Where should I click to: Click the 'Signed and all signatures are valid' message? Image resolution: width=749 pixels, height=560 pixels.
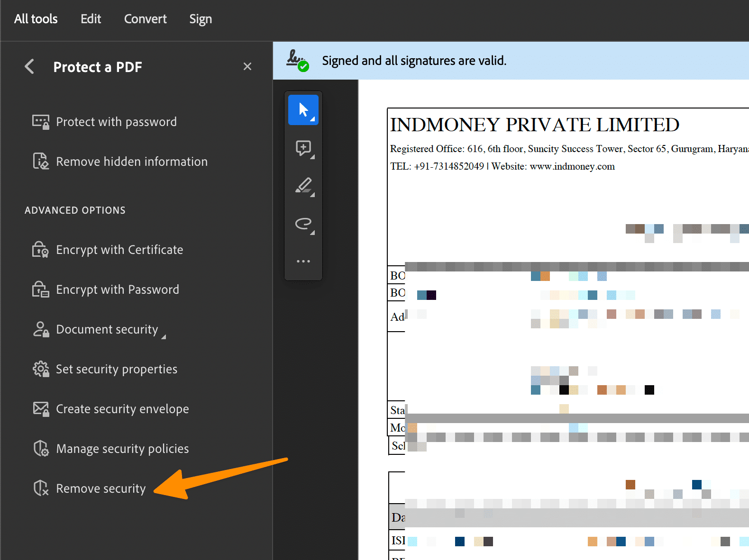coord(414,61)
